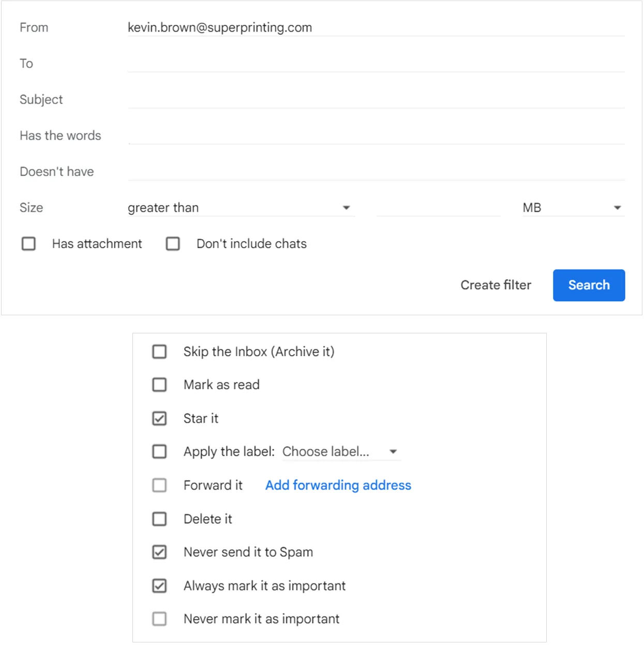This screenshot has width=644, height=645.
Task: Click the Has the words field
Action: click(376, 136)
